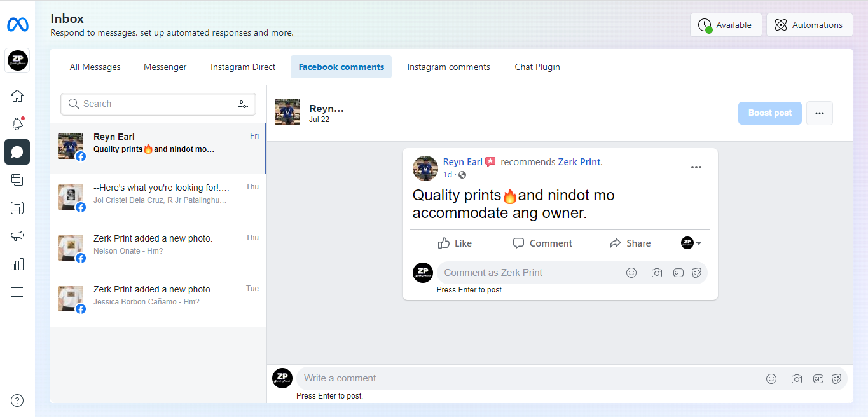Open Reyn Earl conversation in list
Image resolution: width=868 pixels, height=417 pixels.
tap(158, 149)
